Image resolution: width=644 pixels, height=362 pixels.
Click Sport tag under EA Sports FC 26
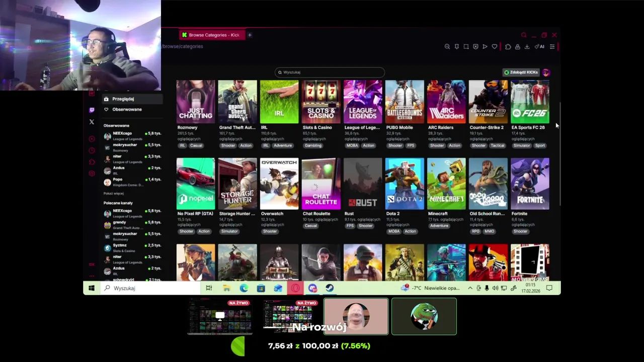click(540, 146)
